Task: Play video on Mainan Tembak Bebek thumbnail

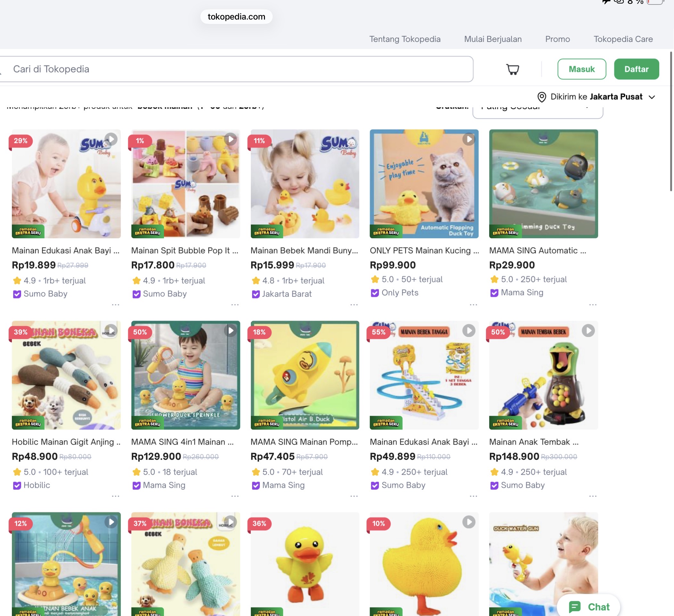Action: pos(588,331)
